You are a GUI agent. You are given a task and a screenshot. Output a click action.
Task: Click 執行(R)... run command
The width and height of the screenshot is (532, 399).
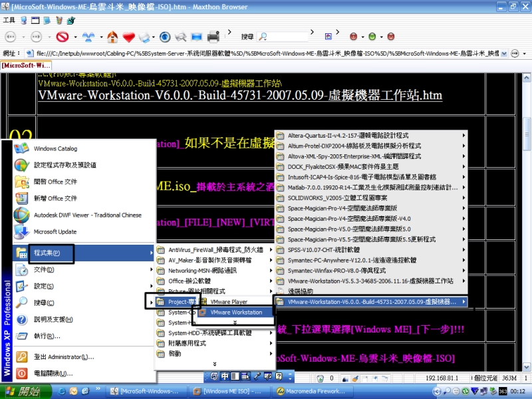[x=84, y=336]
